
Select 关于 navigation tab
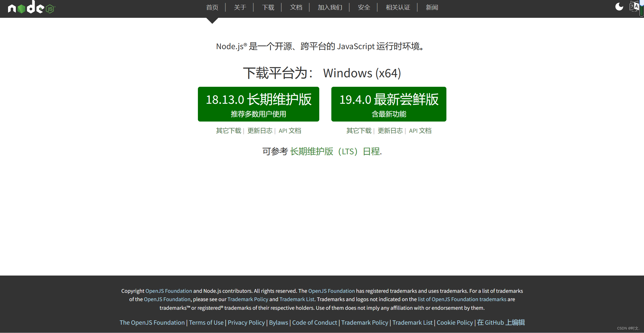pyautogui.click(x=239, y=8)
